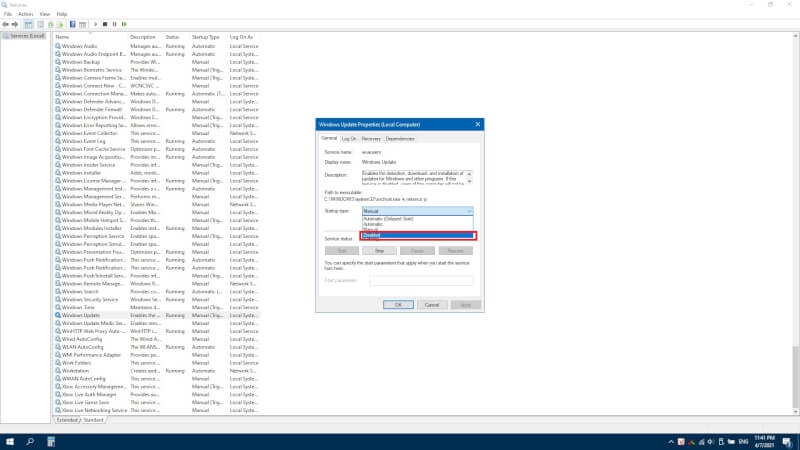Switch to the Recovery tab
Image resolution: width=800 pixels, height=450 pixels.
click(371, 139)
